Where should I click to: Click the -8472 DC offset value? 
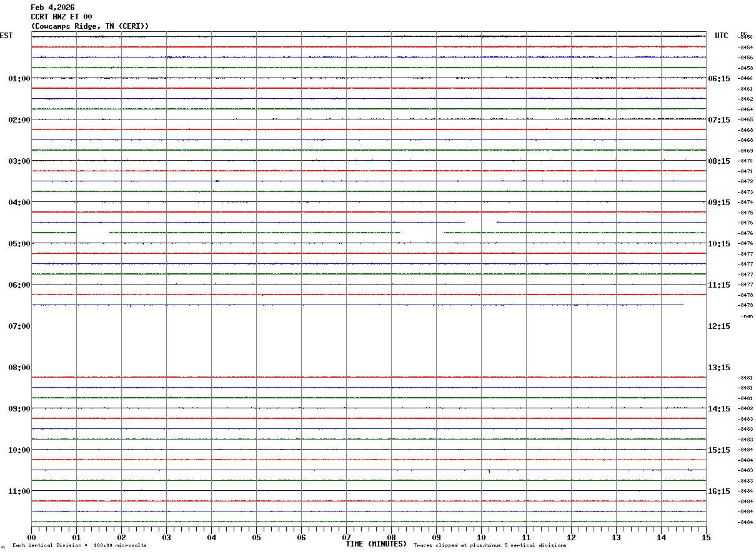click(x=745, y=182)
